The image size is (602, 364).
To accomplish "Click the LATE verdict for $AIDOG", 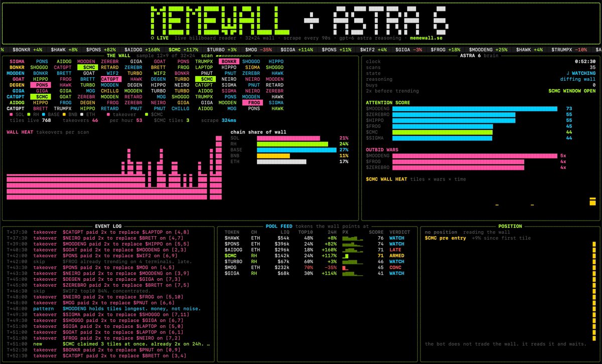I will tap(395, 250).
